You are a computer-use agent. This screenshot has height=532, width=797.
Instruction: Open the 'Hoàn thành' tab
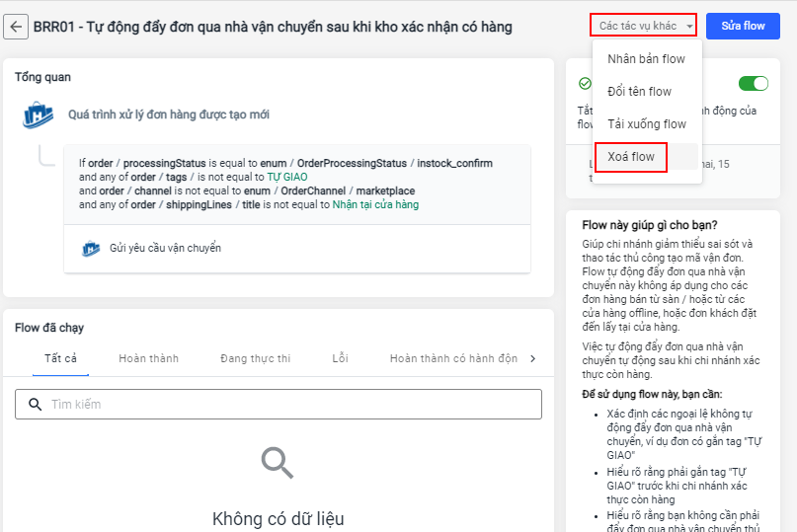148,358
